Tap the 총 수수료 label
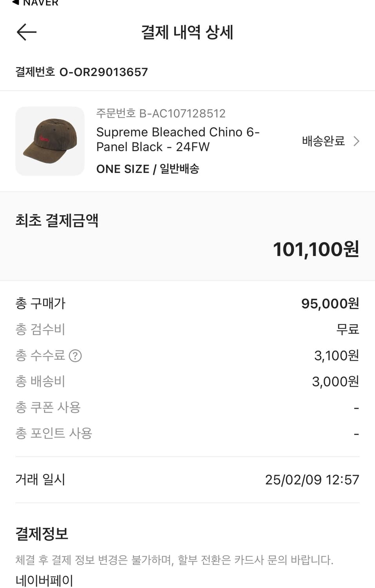375x588 pixels. (x=40, y=356)
